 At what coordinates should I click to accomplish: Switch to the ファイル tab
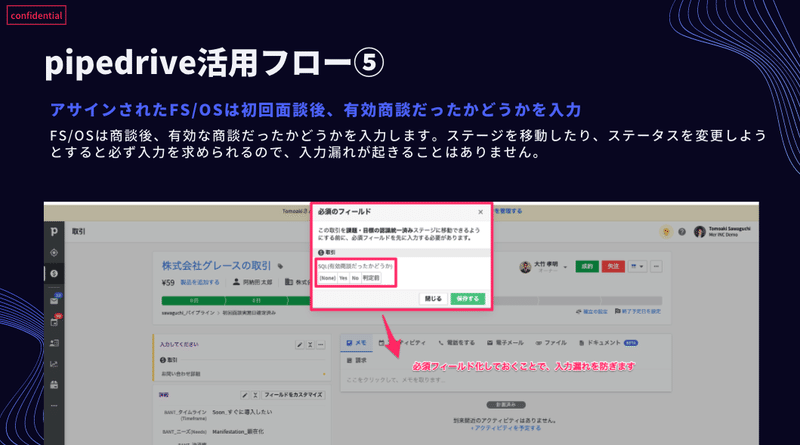[551, 343]
